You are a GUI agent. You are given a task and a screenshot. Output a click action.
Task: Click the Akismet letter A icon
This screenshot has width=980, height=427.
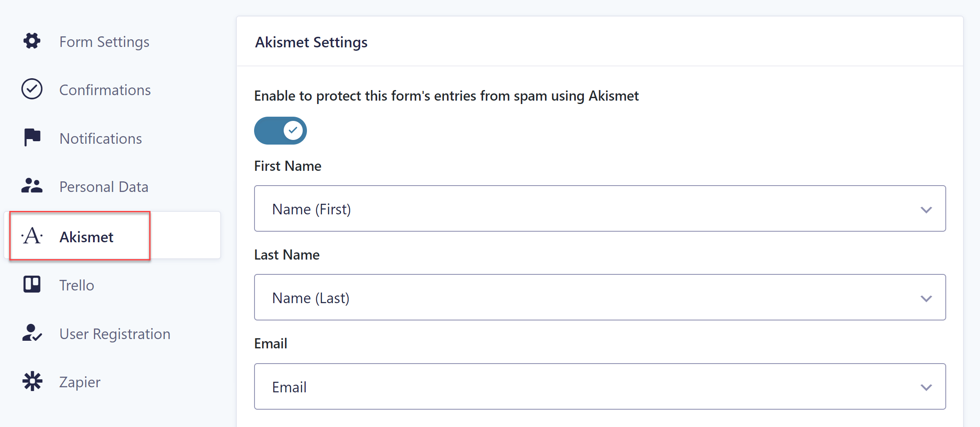32,236
